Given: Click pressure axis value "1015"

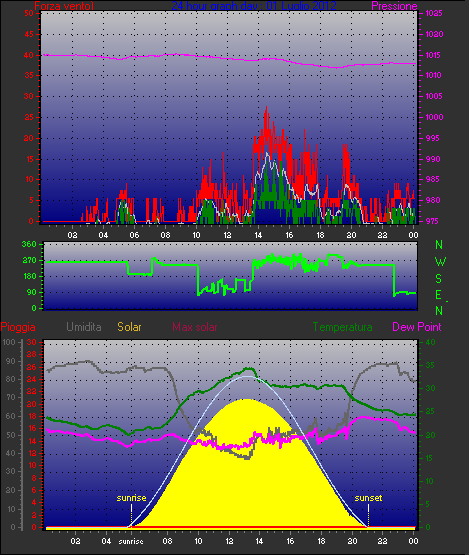Looking at the screenshot, I should pos(434,55).
